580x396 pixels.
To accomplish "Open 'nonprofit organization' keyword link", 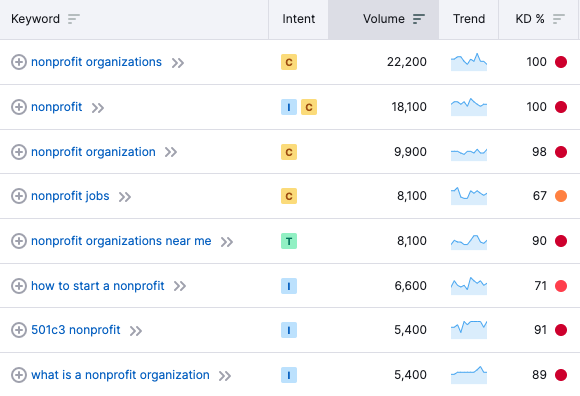I will [93, 152].
